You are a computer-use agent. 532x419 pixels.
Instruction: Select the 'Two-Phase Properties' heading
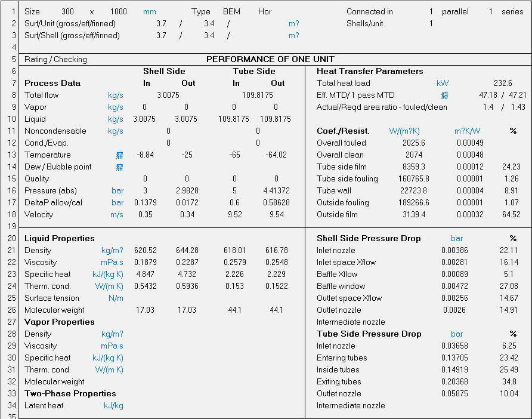tap(70, 393)
